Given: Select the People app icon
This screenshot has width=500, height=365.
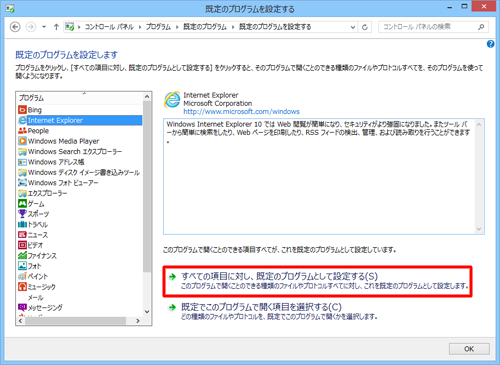Looking at the screenshot, I should pos(22,130).
